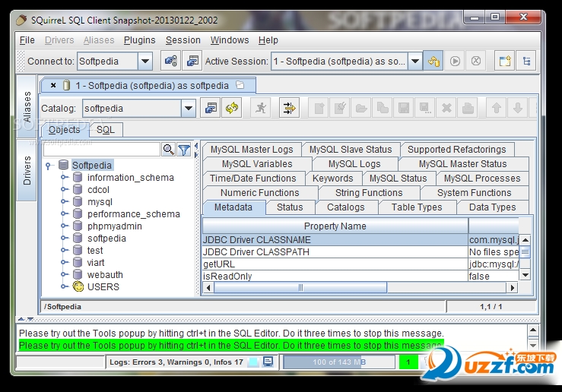This screenshot has width=562, height=392.
Task: Switch to the SQL tab
Action: [106, 130]
